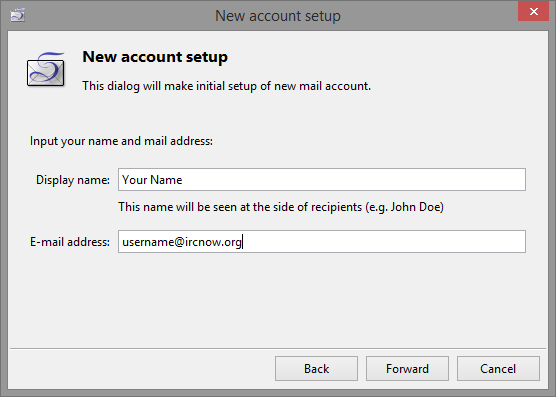This screenshot has width=556, height=397.
Task: Focus the E-mail address text box
Action: (x=322, y=242)
